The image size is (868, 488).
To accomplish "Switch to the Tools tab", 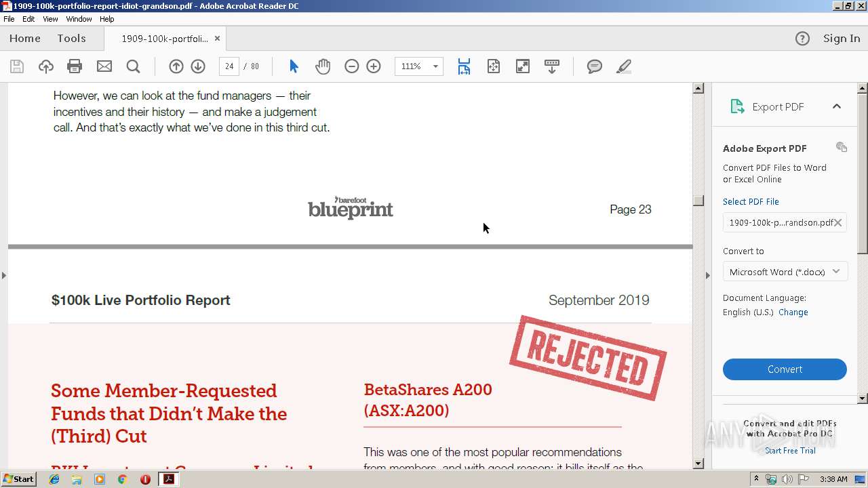I will point(71,39).
